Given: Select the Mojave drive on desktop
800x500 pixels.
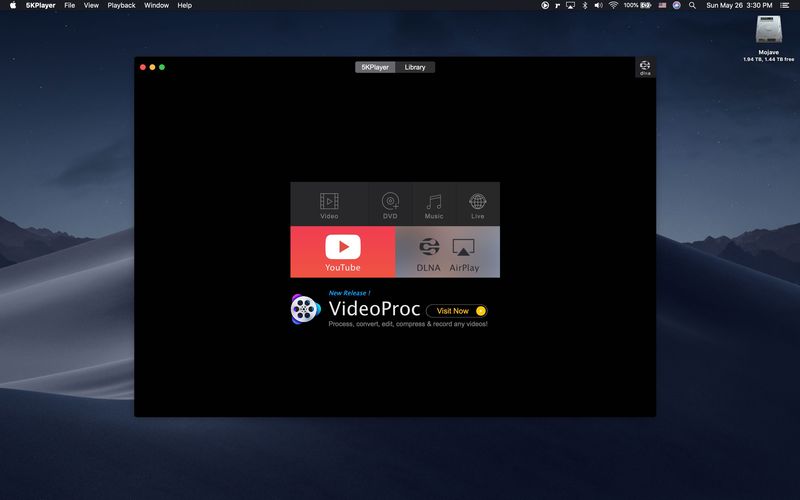Looking at the screenshot, I should (x=768, y=38).
